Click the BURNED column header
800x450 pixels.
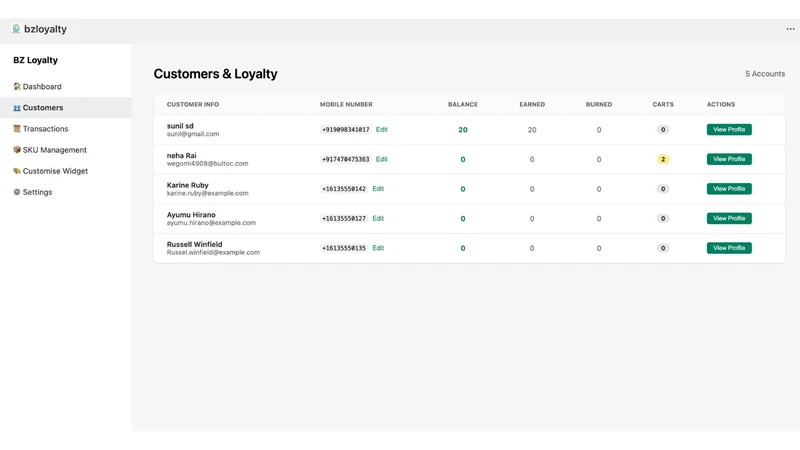pyautogui.click(x=599, y=104)
